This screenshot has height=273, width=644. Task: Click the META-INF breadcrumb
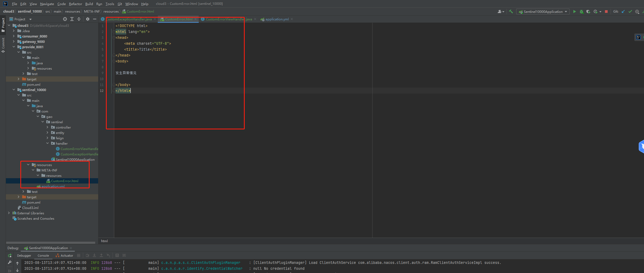(92, 11)
